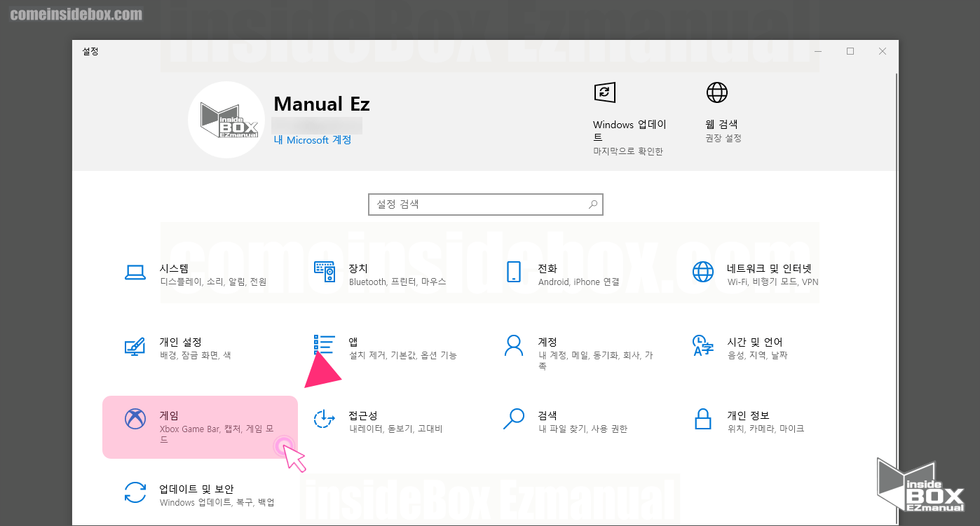980x526 pixels.
Task: Select the 네트워크 및 인터넷 title
Action: [769, 268]
